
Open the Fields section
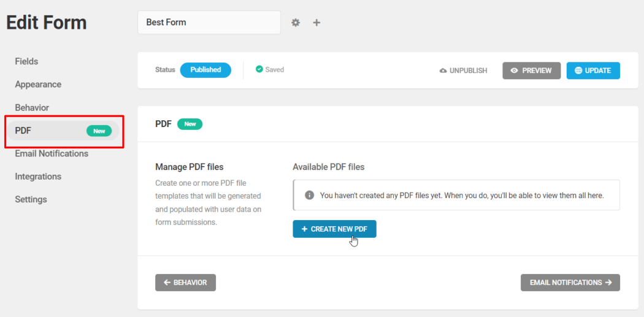[x=26, y=61]
